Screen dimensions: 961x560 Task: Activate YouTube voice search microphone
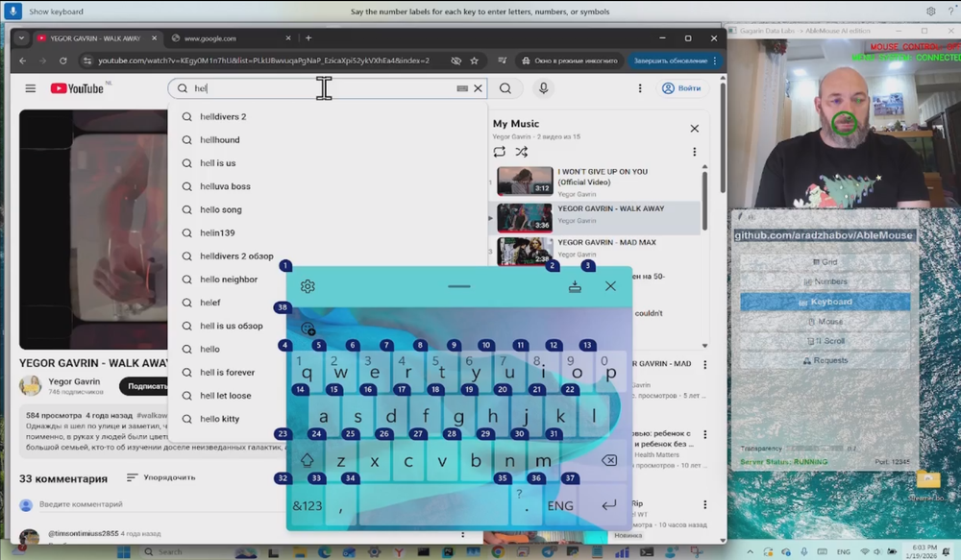tap(543, 87)
